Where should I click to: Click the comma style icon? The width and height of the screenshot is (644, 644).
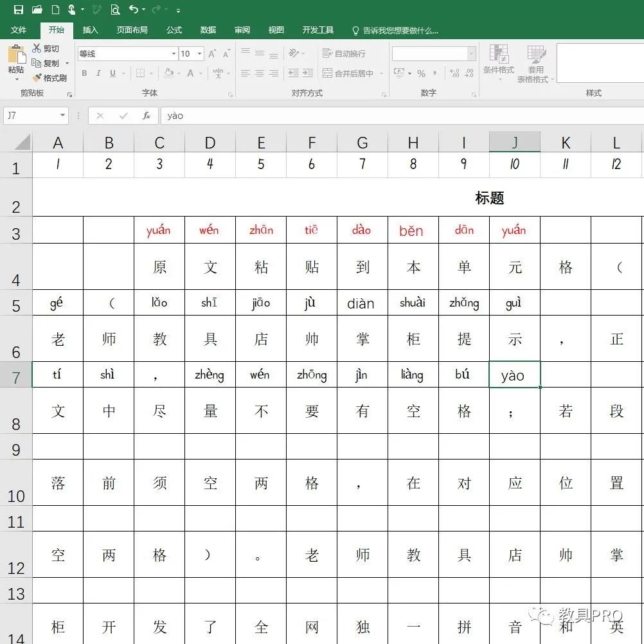[435, 73]
